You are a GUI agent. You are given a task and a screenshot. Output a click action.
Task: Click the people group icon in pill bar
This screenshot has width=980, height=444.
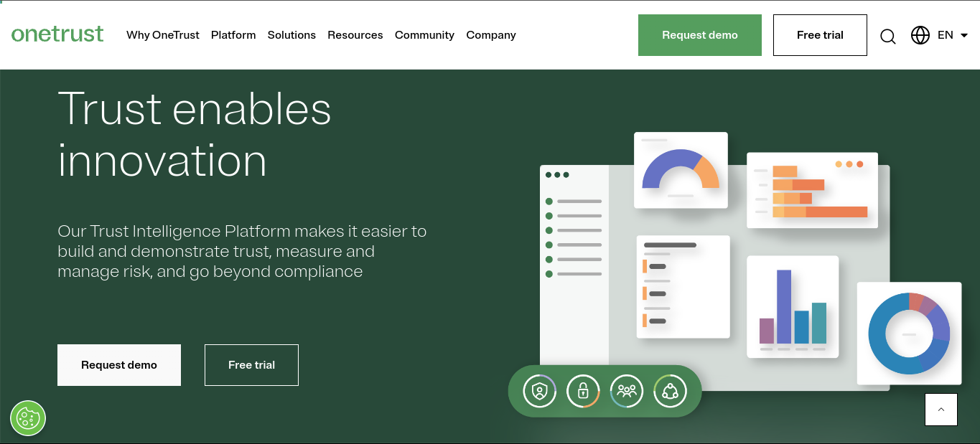(x=627, y=391)
